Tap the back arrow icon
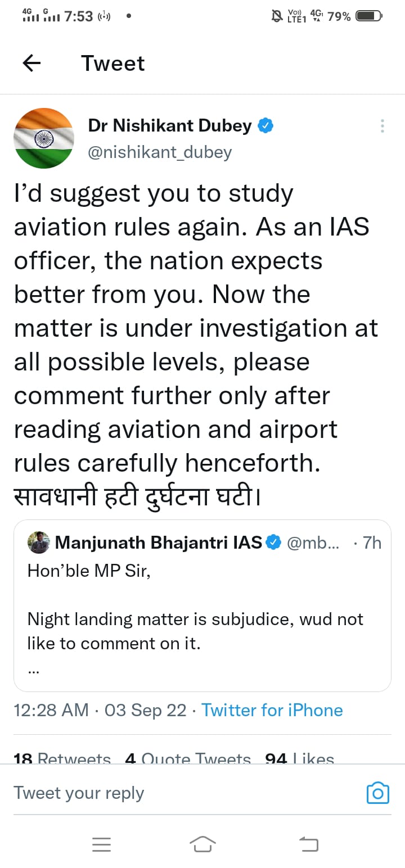405x868 pixels. 31,64
